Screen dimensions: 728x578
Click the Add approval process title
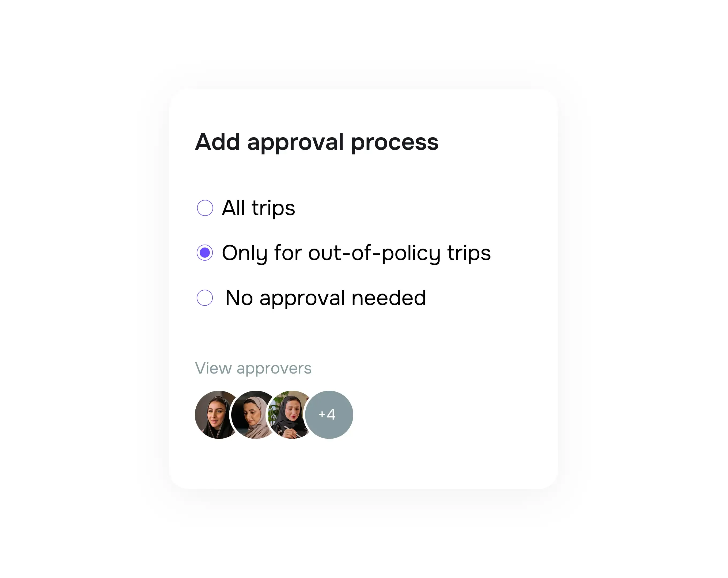click(316, 142)
